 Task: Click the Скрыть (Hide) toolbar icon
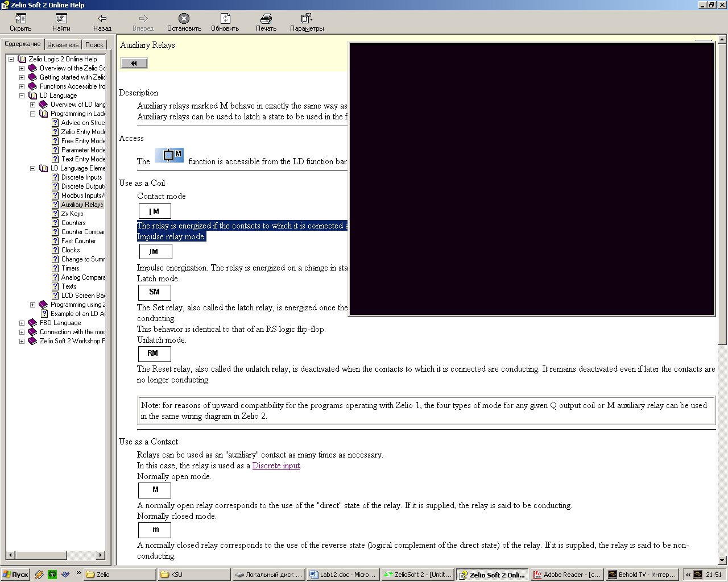click(x=20, y=23)
